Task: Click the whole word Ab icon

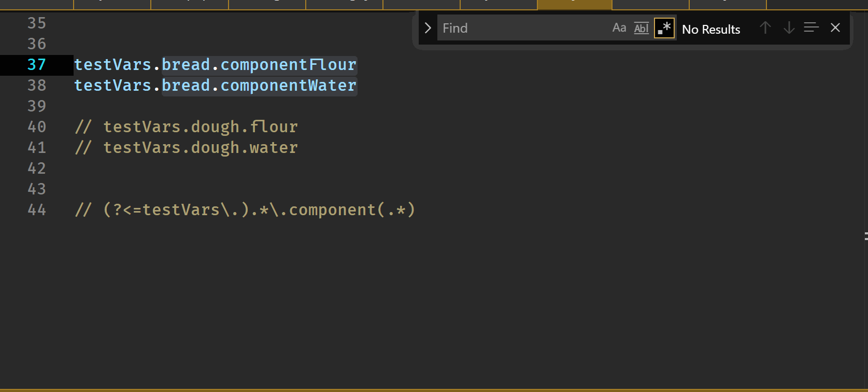Action: pos(641,28)
